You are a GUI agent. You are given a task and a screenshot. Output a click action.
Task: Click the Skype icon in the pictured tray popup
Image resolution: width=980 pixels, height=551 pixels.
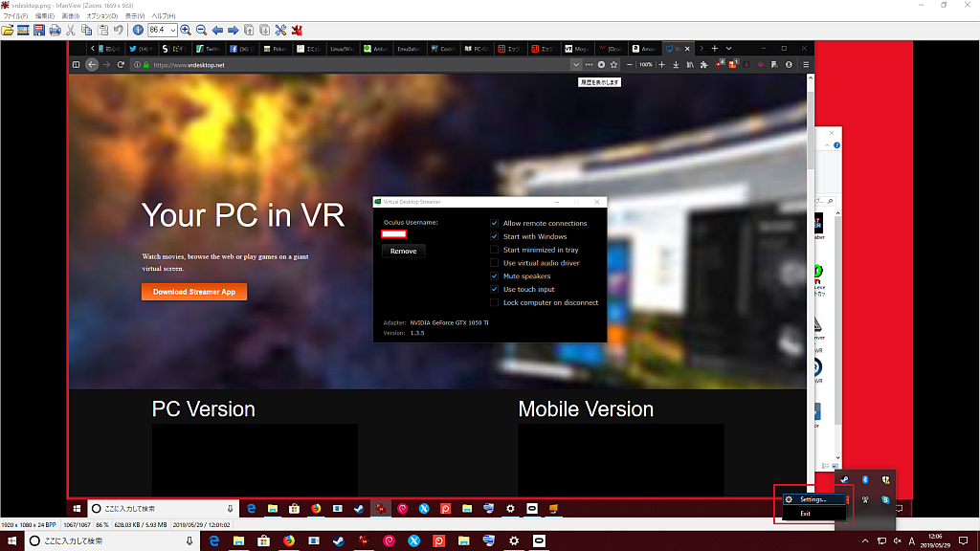[x=885, y=499]
